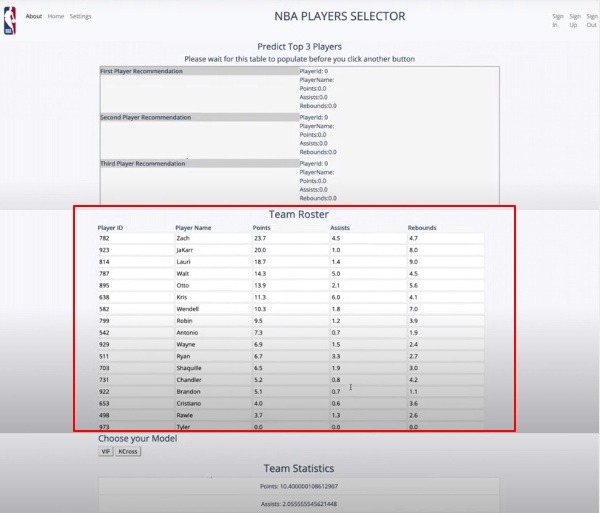The width and height of the screenshot is (600, 513).
Task: Open the Settings nav link
Action: pyautogui.click(x=80, y=16)
